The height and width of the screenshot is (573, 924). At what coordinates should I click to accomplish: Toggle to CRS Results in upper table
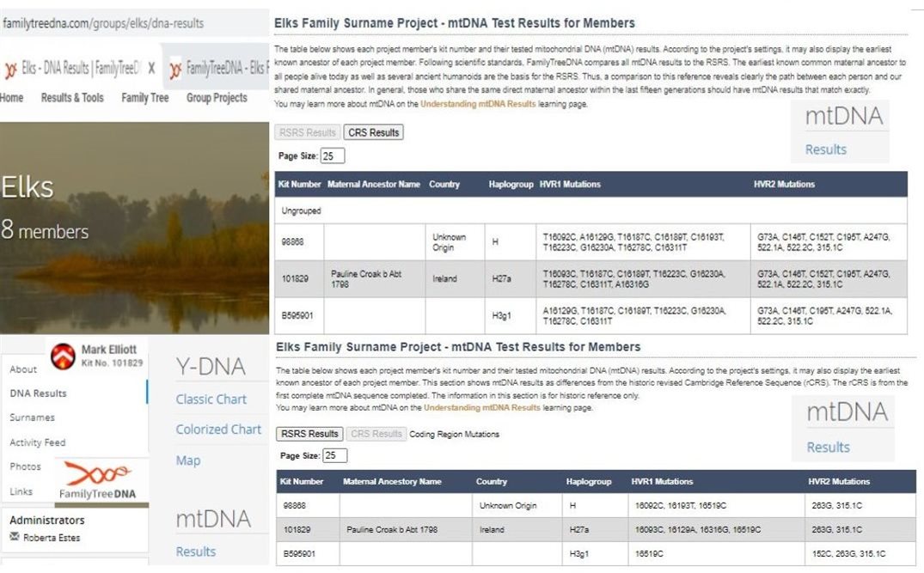tap(373, 132)
